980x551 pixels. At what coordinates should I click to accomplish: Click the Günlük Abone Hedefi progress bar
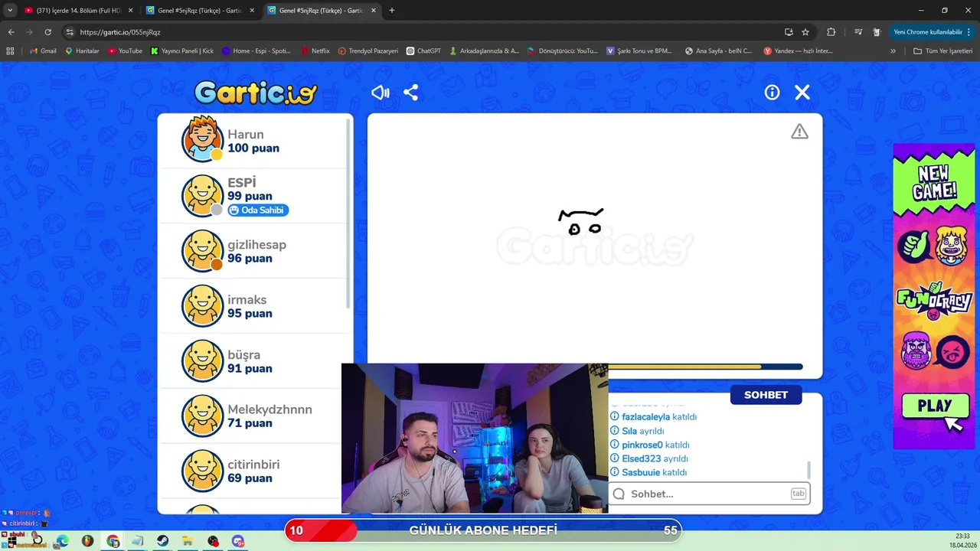click(483, 530)
